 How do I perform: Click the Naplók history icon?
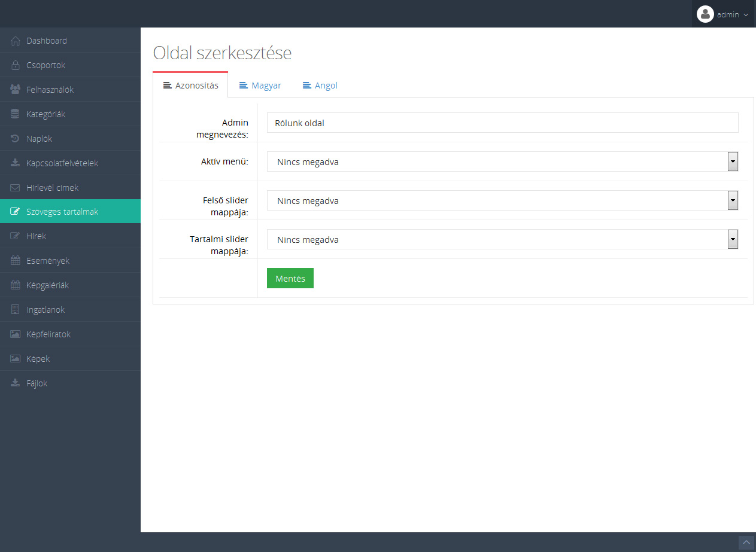pos(16,139)
